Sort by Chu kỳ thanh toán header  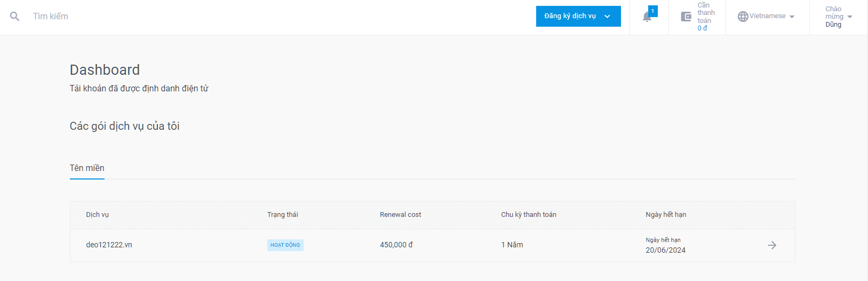pos(529,215)
